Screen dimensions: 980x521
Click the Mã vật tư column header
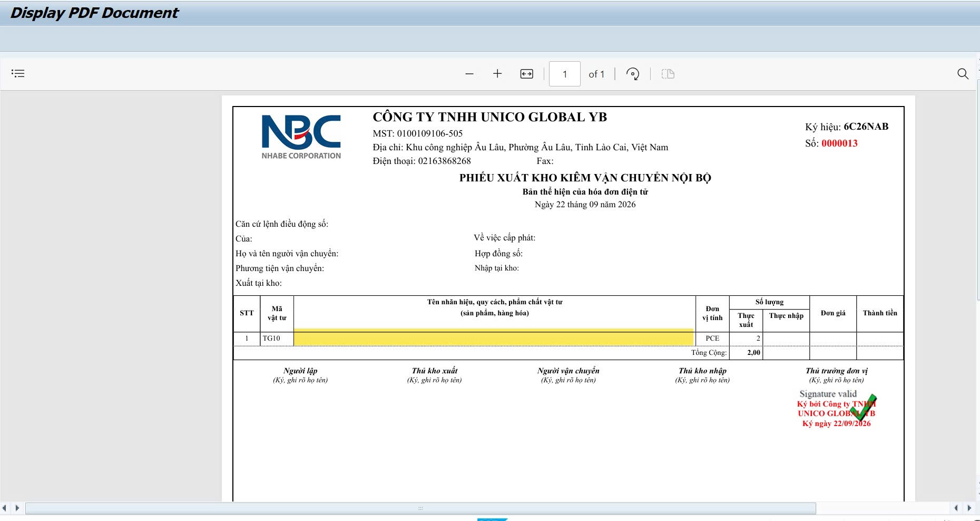pyautogui.click(x=277, y=313)
